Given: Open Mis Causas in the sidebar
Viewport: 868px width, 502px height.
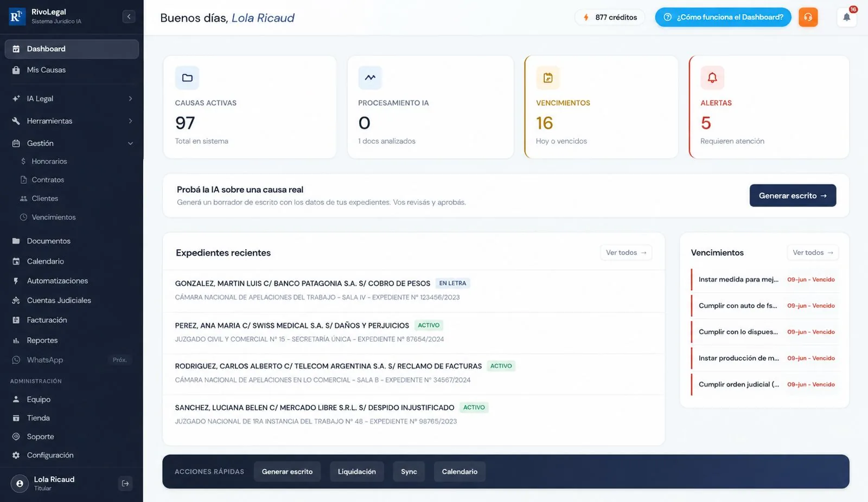Looking at the screenshot, I should pyautogui.click(x=72, y=70).
